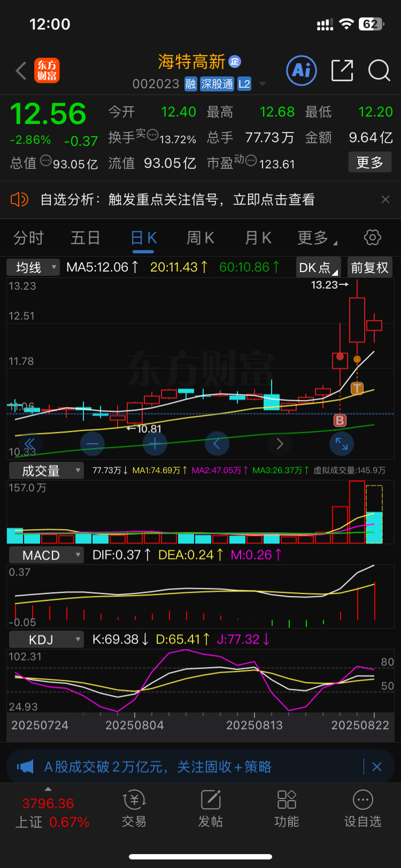Image resolution: width=401 pixels, height=868 pixels.
Task: Open the 东方财富 logo icon
Action: [47, 71]
